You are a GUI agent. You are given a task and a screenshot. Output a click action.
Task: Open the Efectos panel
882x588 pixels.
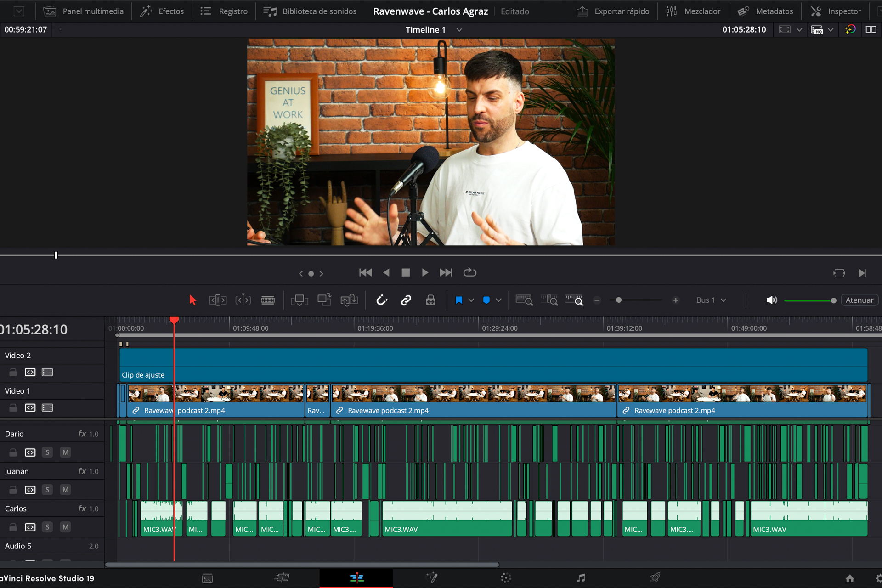[x=162, y=11]
